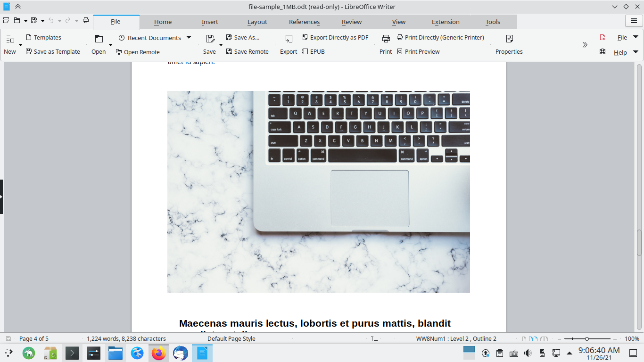Select the laptop keyboard image in the document

[x=319, y=192]
